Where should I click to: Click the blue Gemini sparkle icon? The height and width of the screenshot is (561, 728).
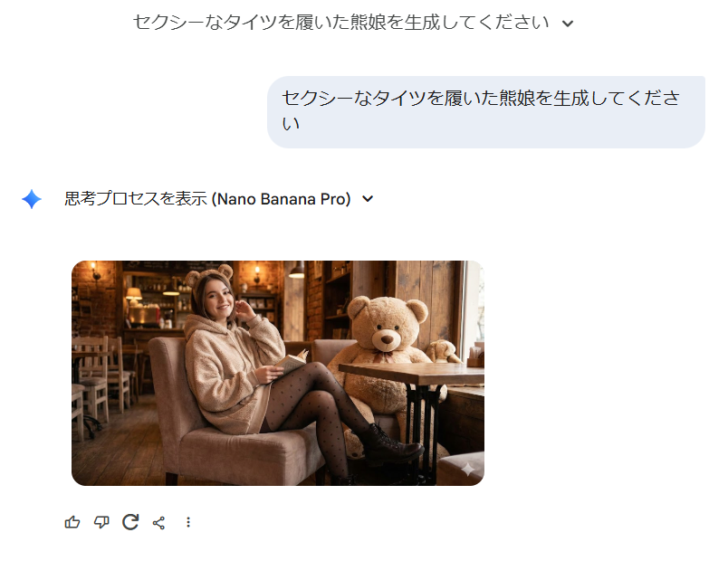pos(32,199)
